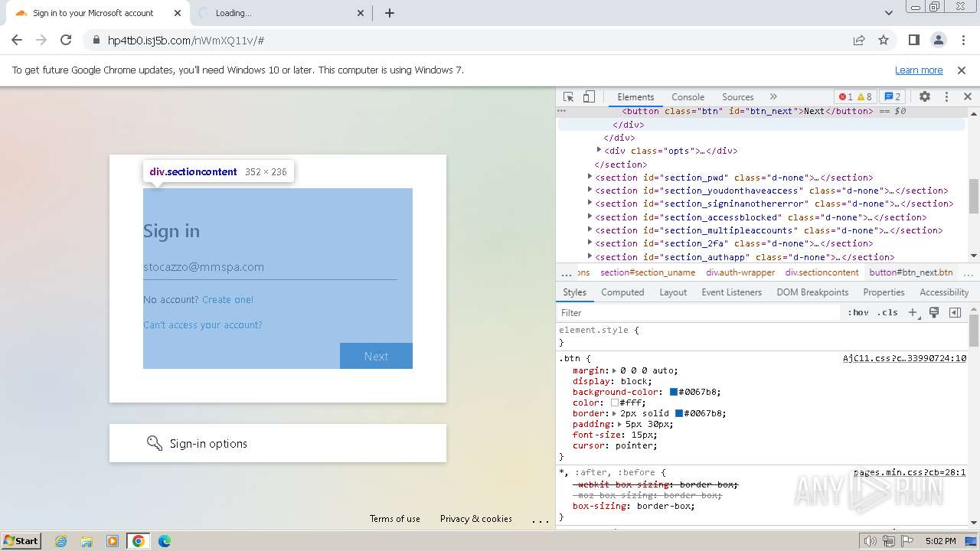Switch to the Console tab
The width and height of the screenshot is (980, 551).
[x=688, y=97]
